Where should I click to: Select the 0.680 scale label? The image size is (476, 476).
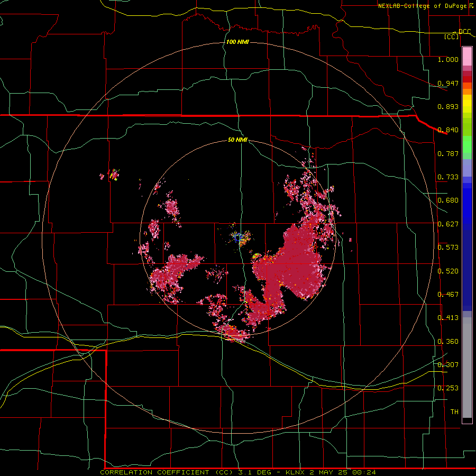pos(448,200)
